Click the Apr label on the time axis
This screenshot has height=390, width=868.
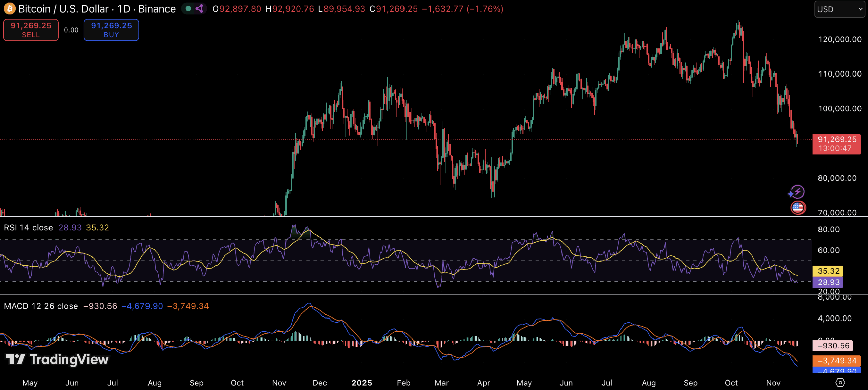click(484, 383)
